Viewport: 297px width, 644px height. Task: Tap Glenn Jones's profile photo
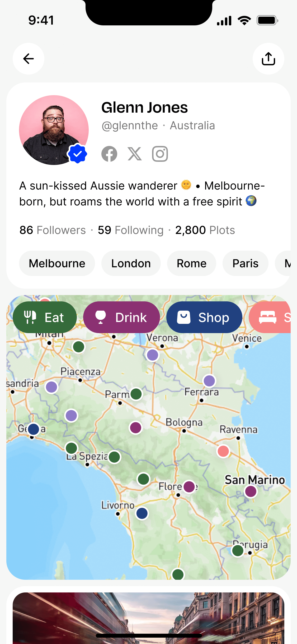pos(54,130)
